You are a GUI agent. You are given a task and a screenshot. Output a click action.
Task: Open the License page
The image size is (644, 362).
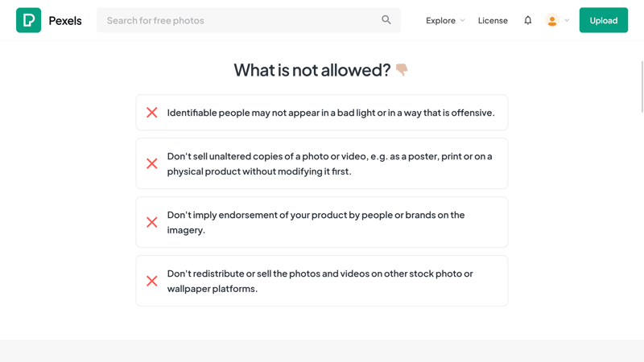click(x=493, y=20)
